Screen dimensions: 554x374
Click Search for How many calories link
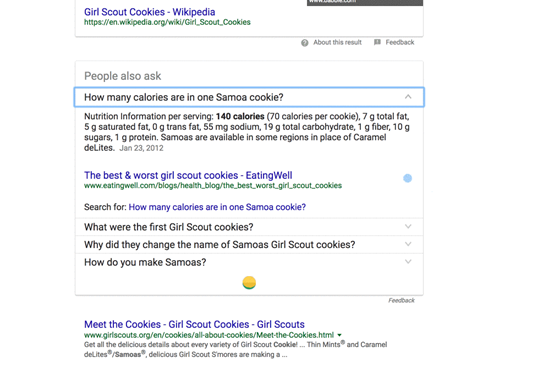(217, 207)
